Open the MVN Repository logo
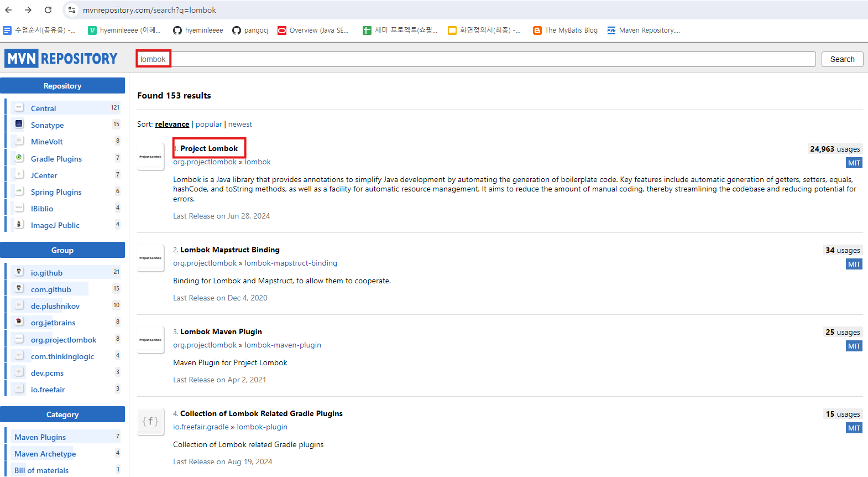 (61, 59)
